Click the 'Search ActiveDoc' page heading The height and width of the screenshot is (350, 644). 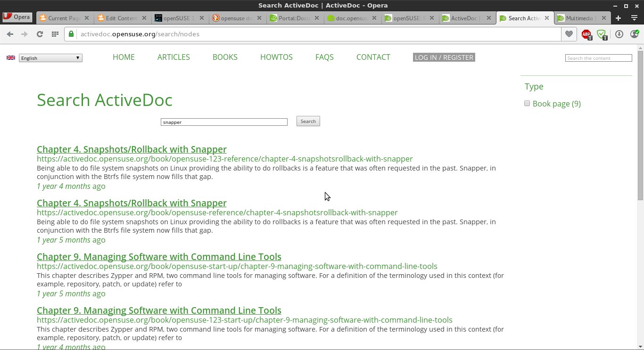[x=105, y=100]
